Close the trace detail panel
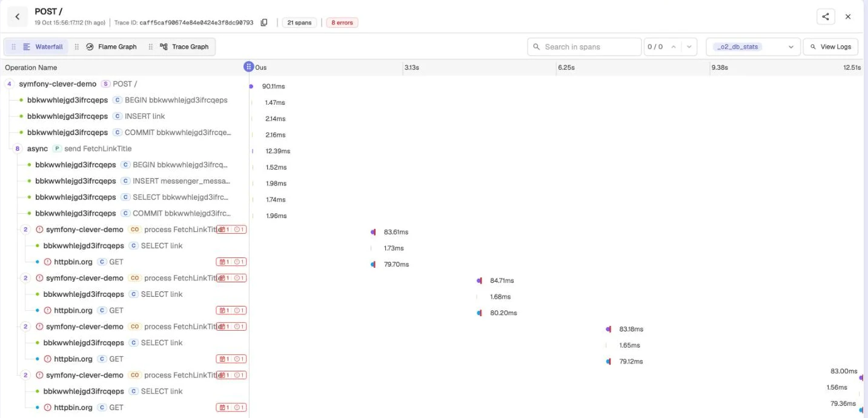Viewport: 868px width, 418px height. click(848, 17)
